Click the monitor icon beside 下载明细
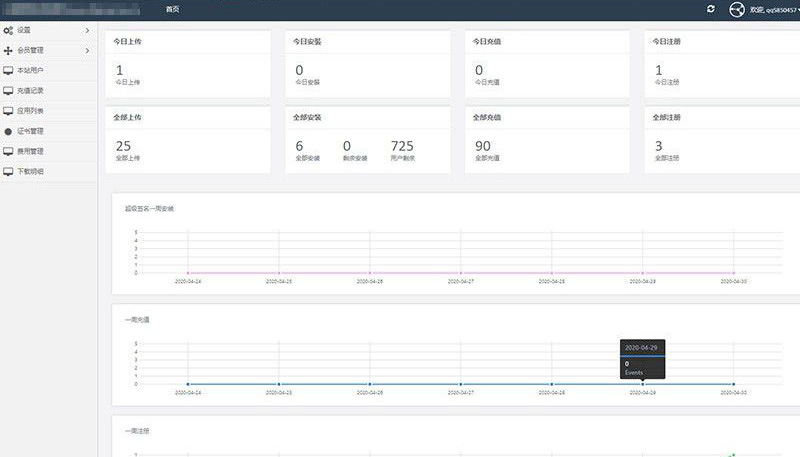 pyautogui.click(x=8, y=171)
